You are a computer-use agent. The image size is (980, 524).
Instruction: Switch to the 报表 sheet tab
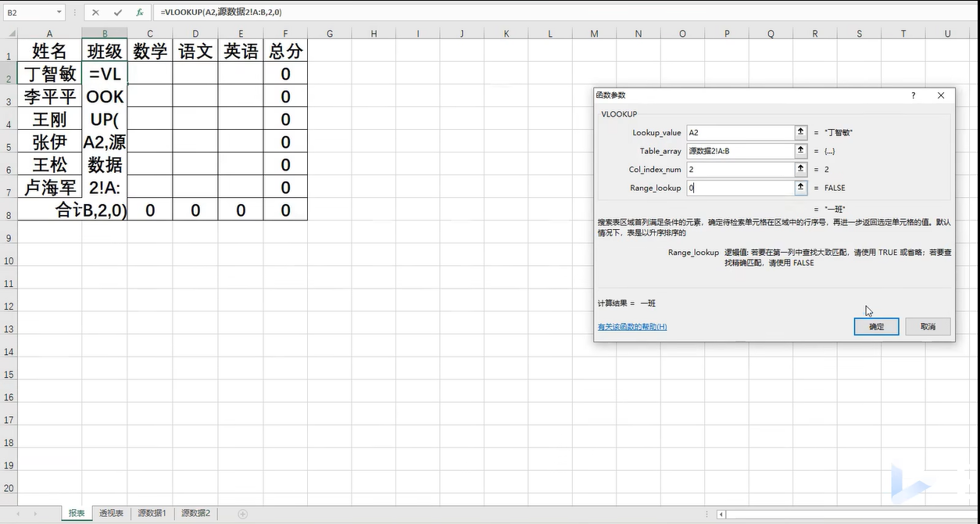(x=77, y=514)
